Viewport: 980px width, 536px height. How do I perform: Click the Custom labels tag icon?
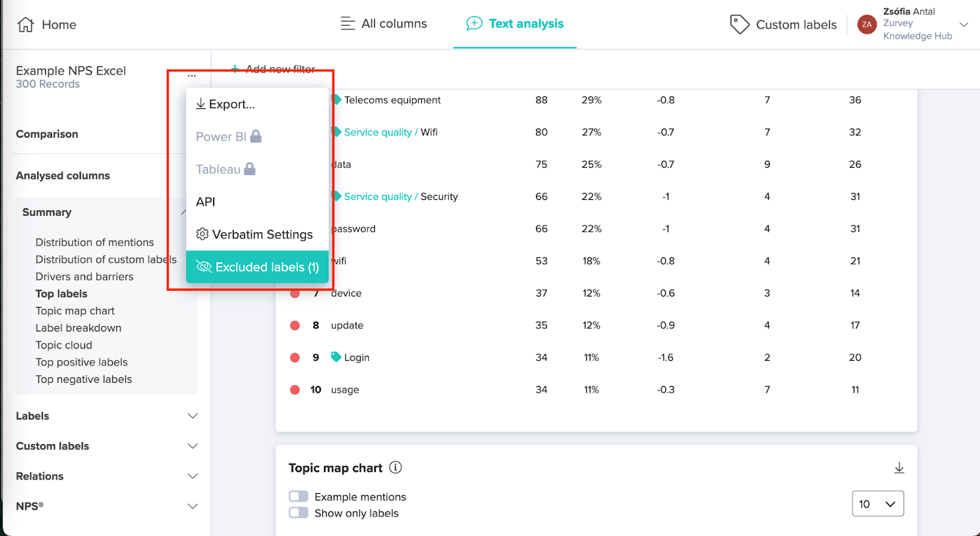coord(739,25)
